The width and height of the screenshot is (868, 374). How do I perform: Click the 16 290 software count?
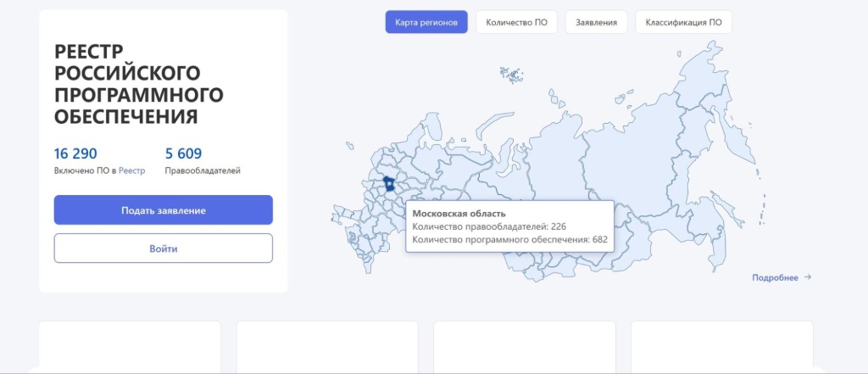point(75,154)
